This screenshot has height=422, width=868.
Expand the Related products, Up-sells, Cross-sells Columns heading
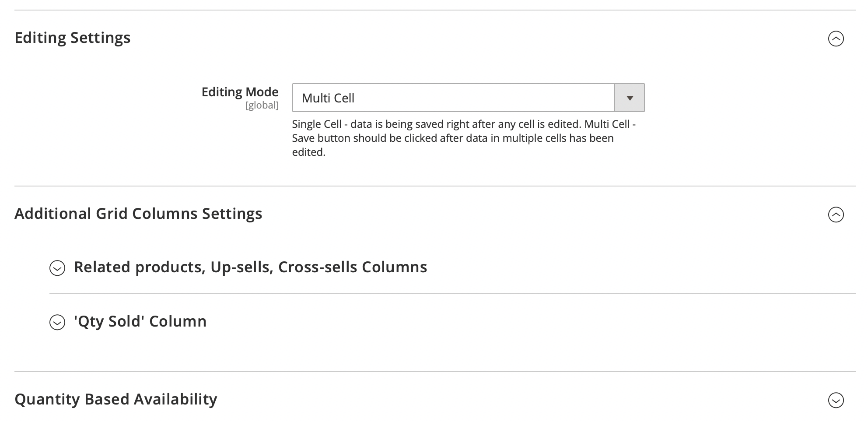[x=250, y=267]
